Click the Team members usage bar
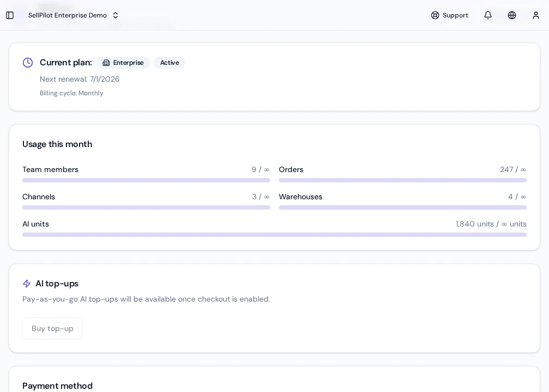Screen dimensions: 549x392 [146, 180]
